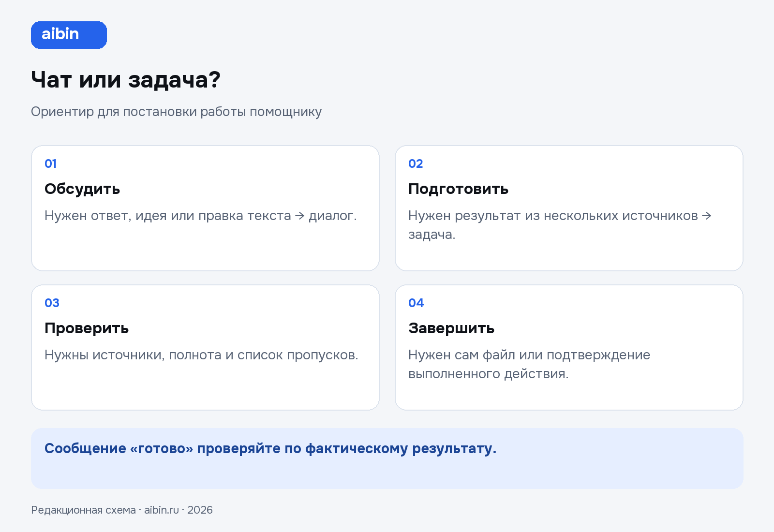774x532 pixels.
Task: Click text 'Нужен ответ, идея или правка текста'
Action: [x=168, y=216]
